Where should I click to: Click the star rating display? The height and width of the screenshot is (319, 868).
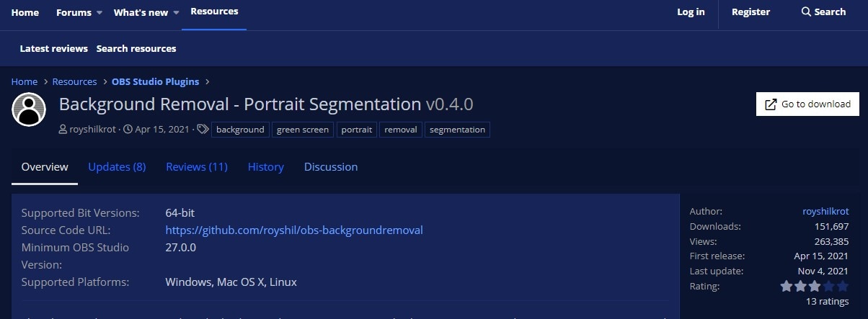pyautogui.click(x=815, y=286)
